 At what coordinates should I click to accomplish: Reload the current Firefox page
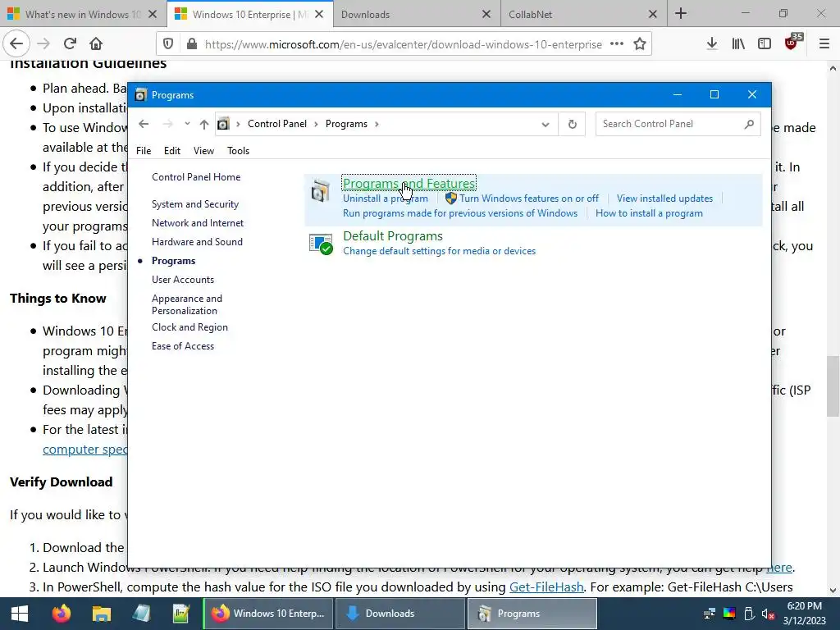[70, 43]
